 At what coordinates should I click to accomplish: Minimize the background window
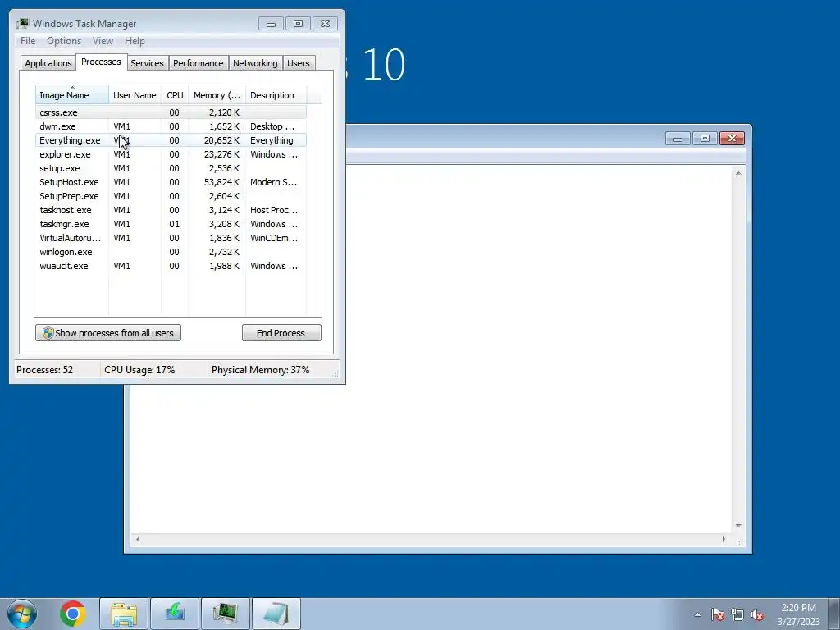pos(678,139)
